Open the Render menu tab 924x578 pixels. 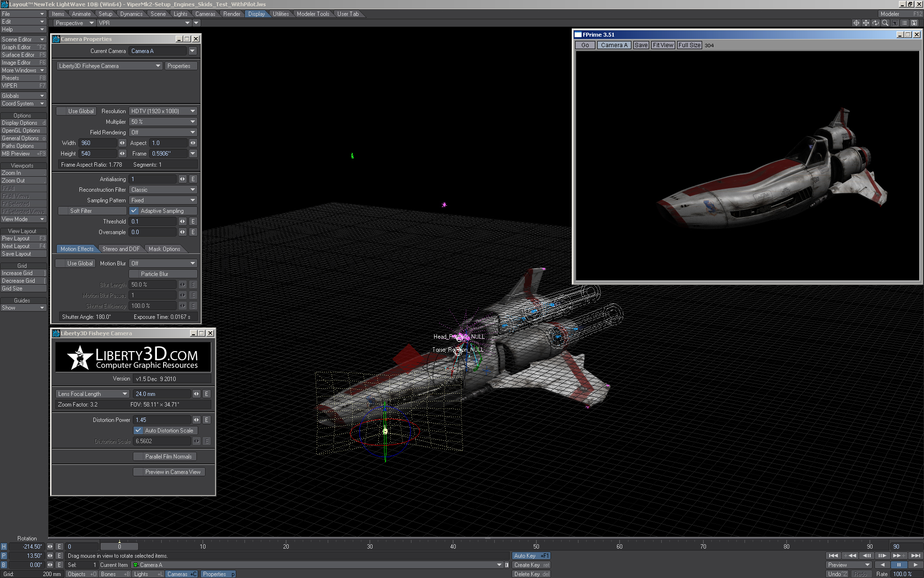click(x=231, y=14)
